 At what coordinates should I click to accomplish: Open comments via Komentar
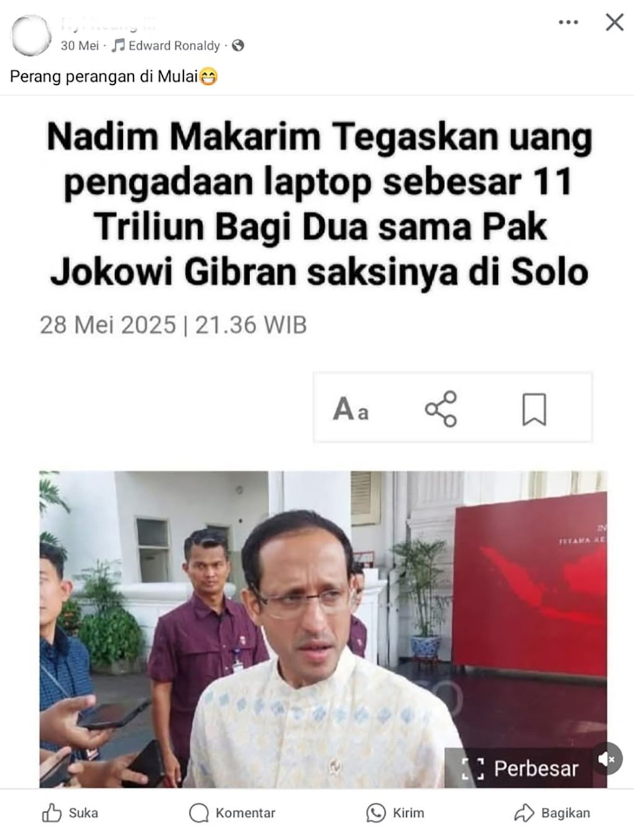pyautogui.click(x=232, y=813)
